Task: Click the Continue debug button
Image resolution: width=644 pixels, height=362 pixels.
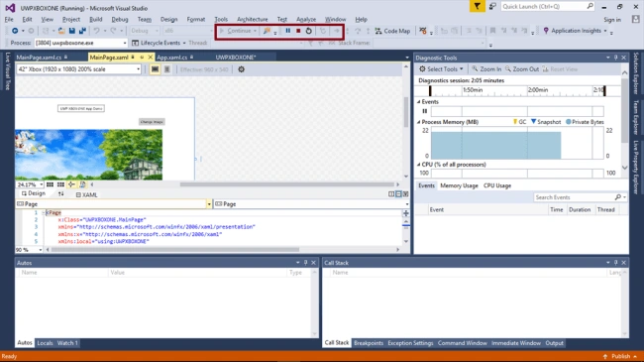Action: (x=236, y=31)
